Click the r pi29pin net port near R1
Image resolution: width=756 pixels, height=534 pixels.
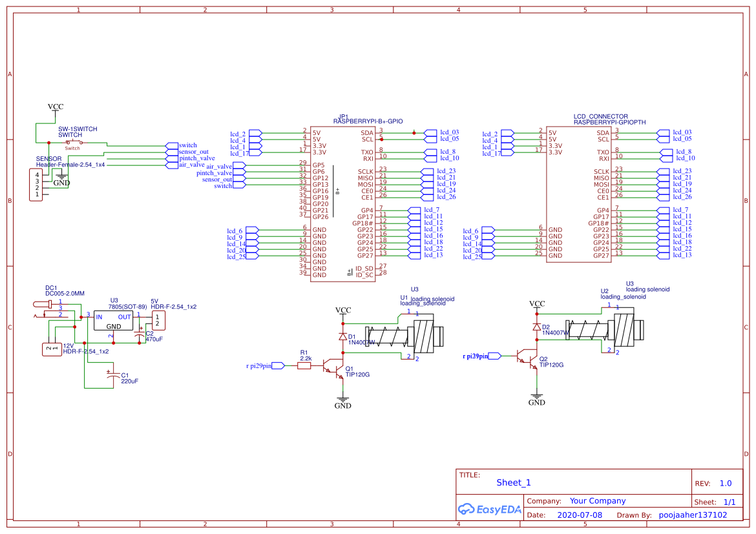(278, 366)
